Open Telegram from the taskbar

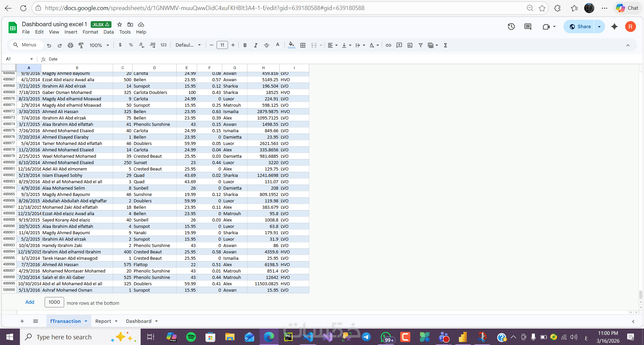coord(366,337)
